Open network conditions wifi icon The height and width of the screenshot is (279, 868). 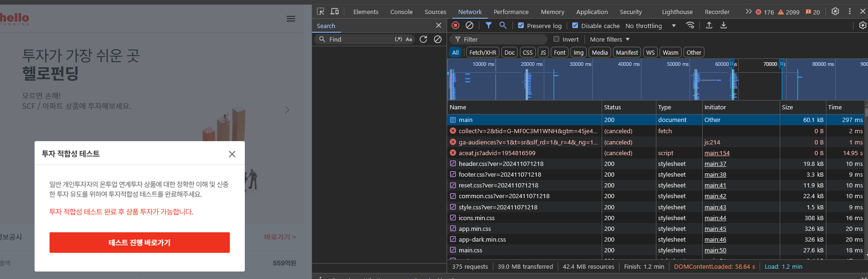(690, 25)
